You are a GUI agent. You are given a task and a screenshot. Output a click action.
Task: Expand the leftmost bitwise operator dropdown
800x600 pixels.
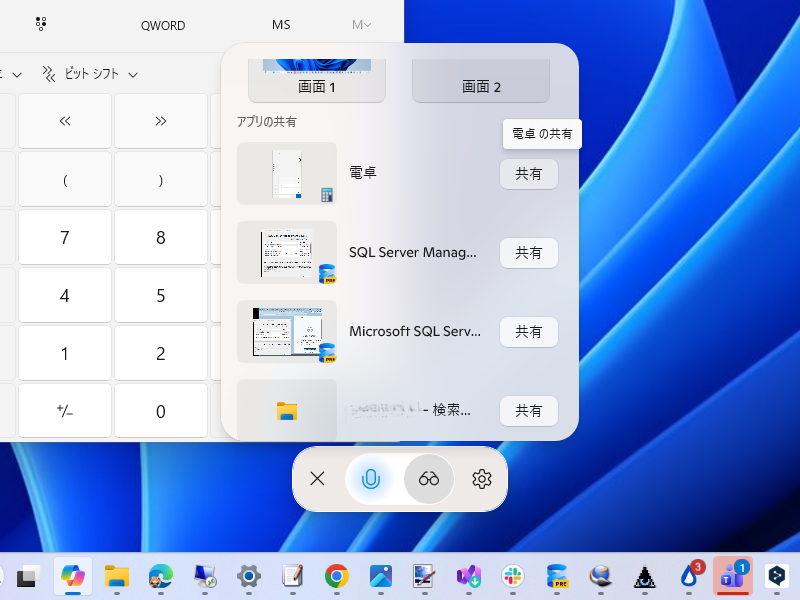point(10,73)
